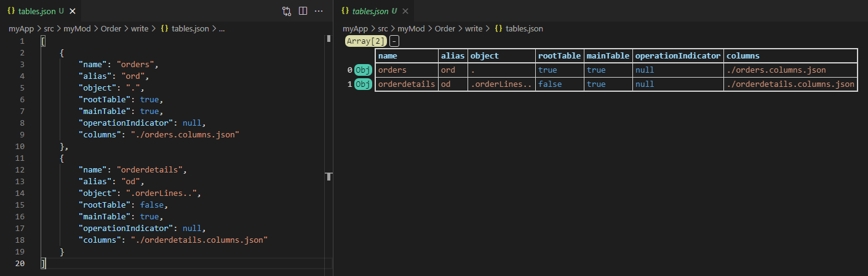Click write in left editor breadcrumb

coord(140,28)
